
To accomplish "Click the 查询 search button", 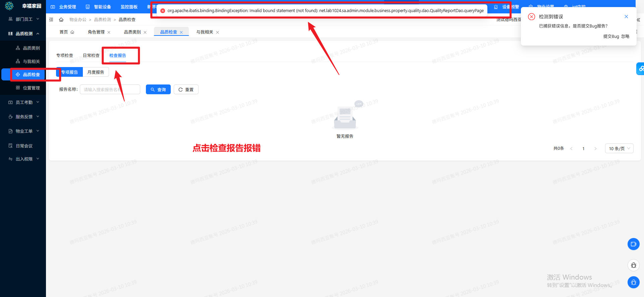I will click(x=158, y=90).
